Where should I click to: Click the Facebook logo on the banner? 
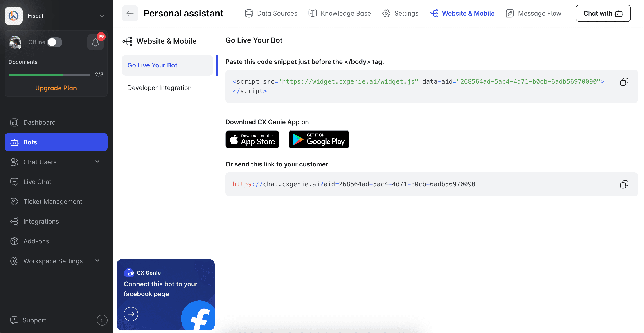198,315
